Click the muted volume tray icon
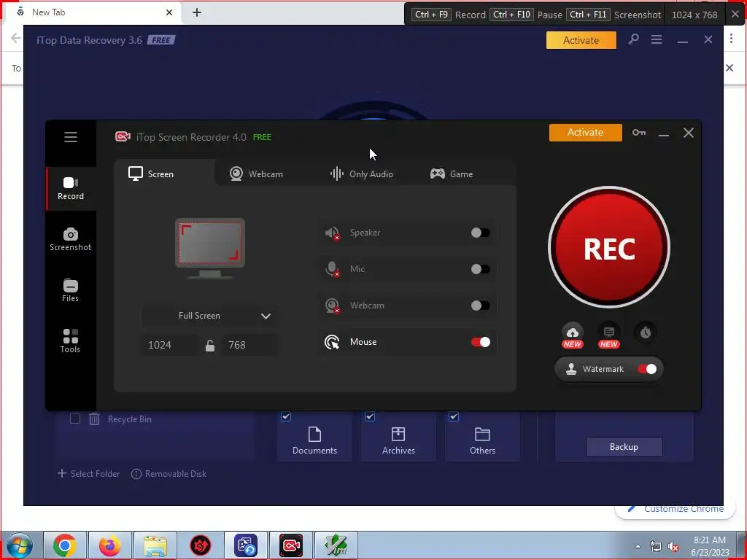The width and height of the screenshot is (747, 560). click(673, 547)
